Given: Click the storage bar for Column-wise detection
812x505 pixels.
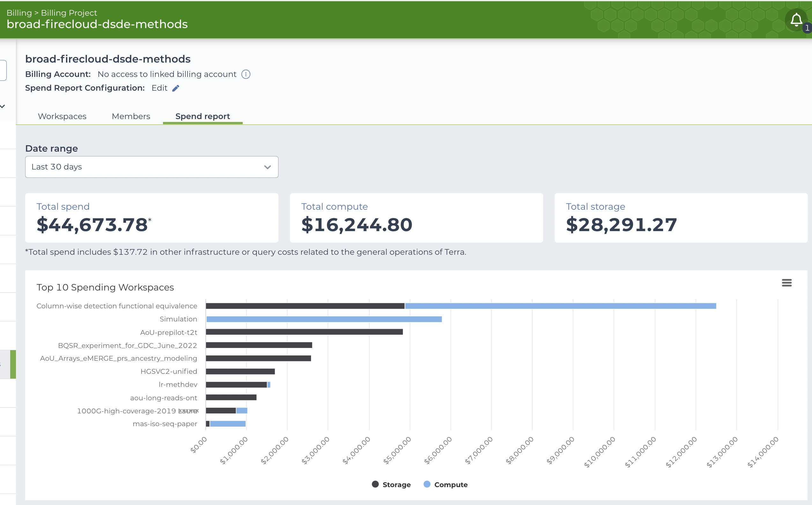Looking at the screenshot, I should click(305, 306).
